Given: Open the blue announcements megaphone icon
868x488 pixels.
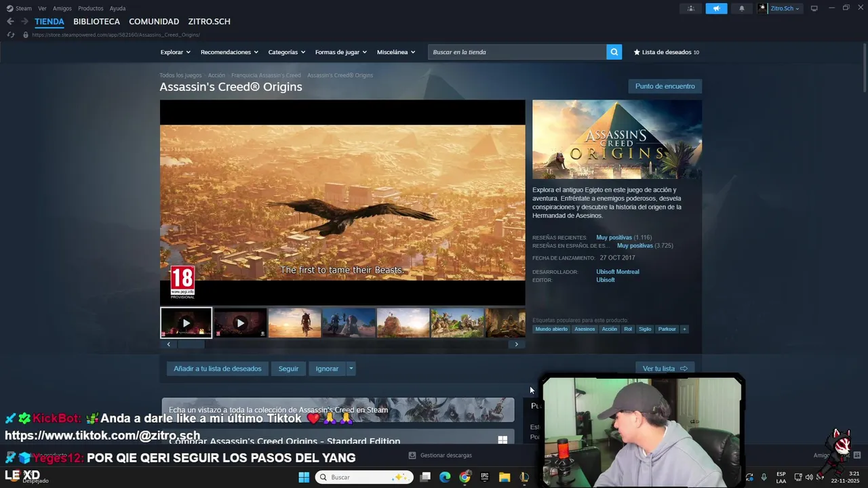Looking at the screenshot, I should click(x=716, y=8).
